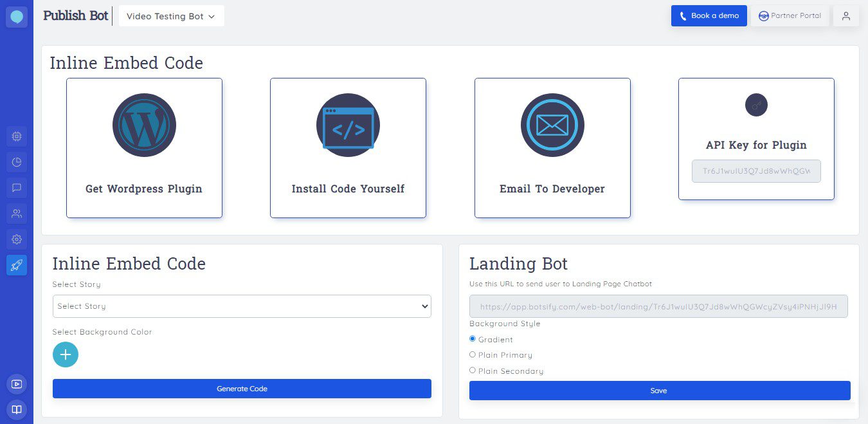Screen dimensions: 868x424
Task: Click the API Key for Plugin field
Action: pos(755,171)
